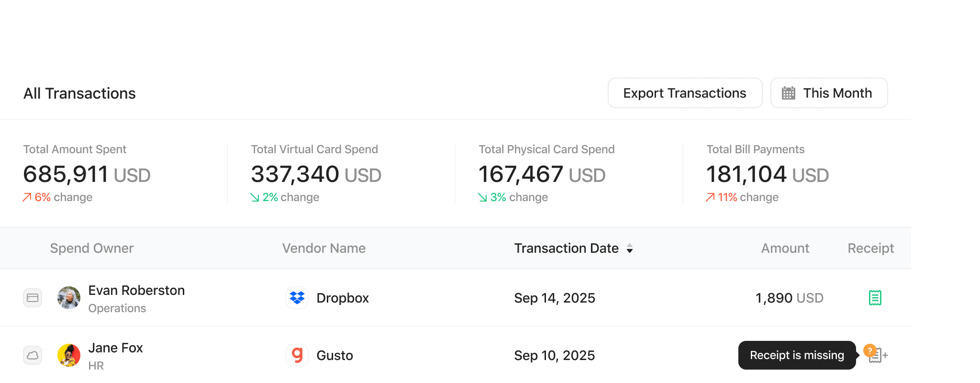The height and width of the screenshot is (383, 980).
Task: Click the cloud icon beside Jane Fox
Action: [33, 355]
